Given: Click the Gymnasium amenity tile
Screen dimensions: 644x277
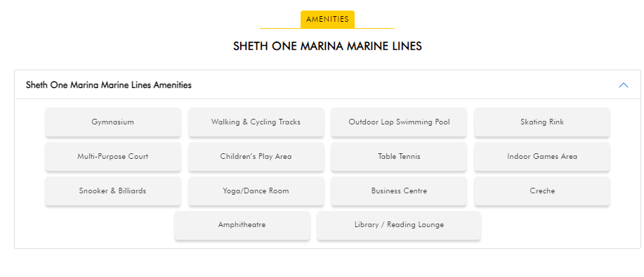Looking at the screenshot, I should (113, 122).
